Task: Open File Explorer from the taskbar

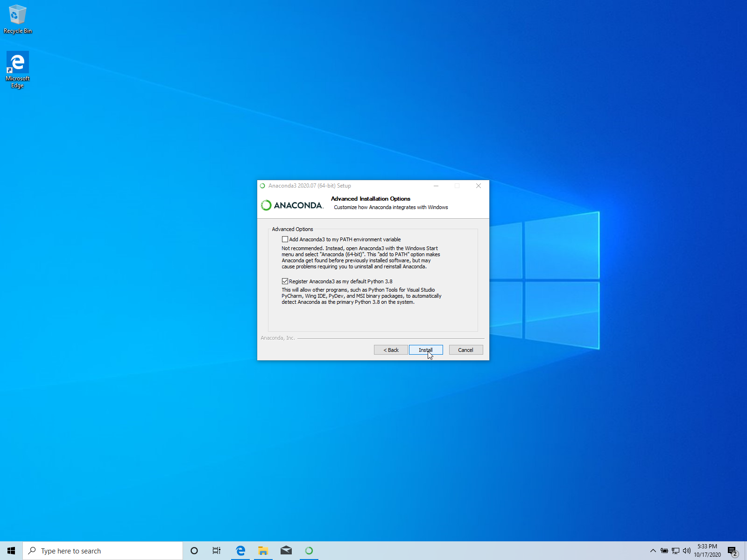Action: pyautogui.click(x=263, y=551)
